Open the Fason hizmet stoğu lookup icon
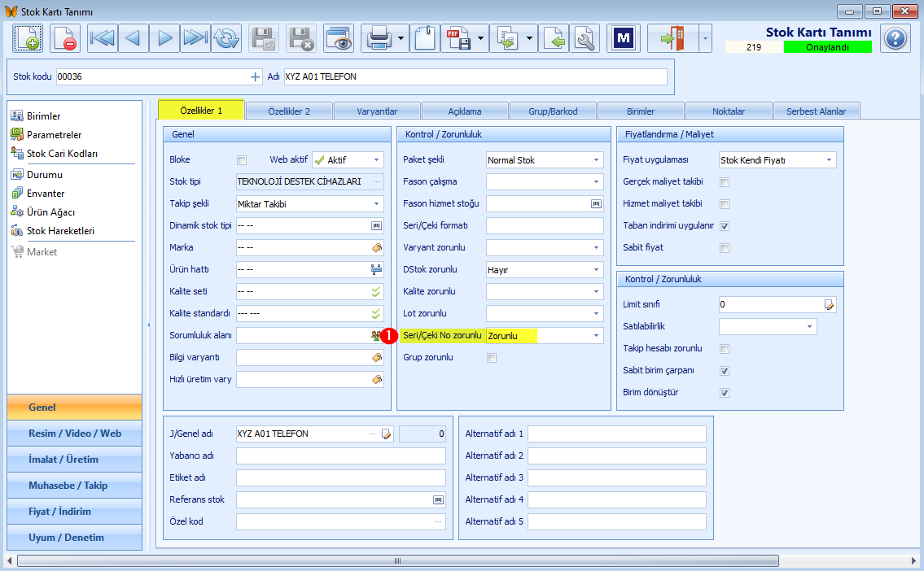Image resolution: width=924 pixels, height=571 pixels. [597, 203]
